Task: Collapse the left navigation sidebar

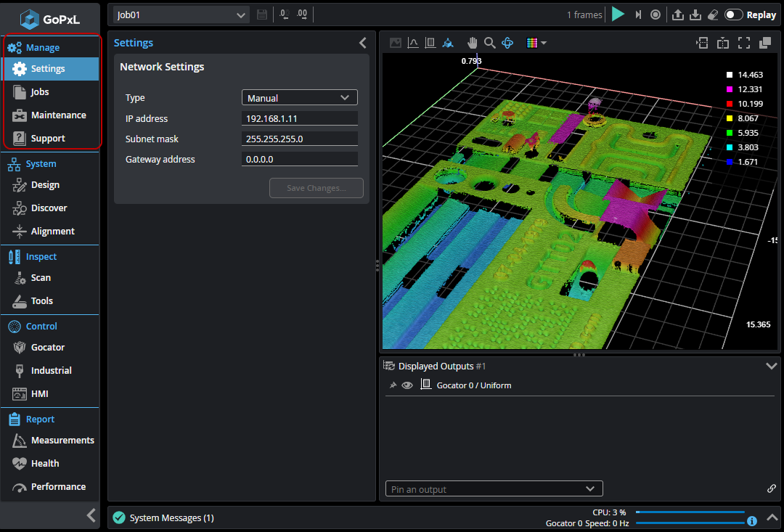Action: [91, 515]
